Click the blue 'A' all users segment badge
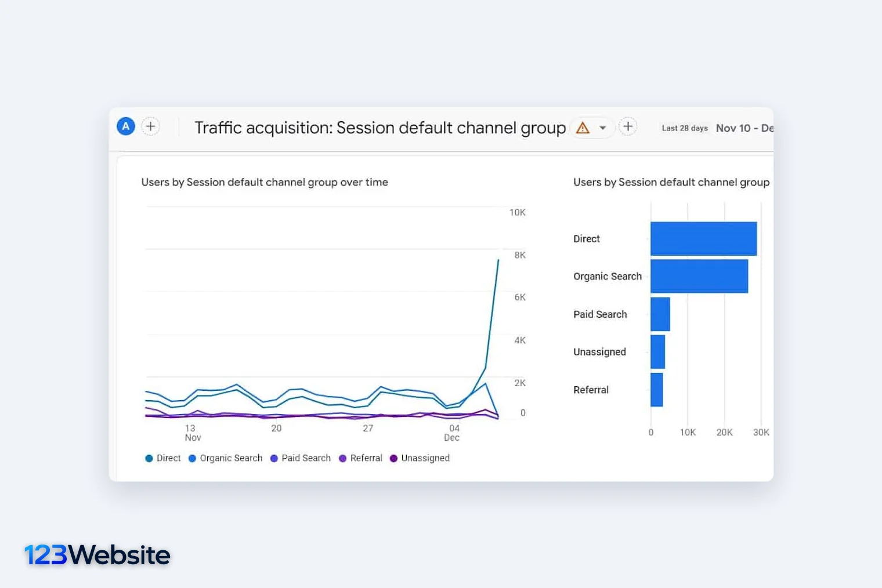This screenshot has height=588, width=882. pyautogui.click(x=126, y=126)
